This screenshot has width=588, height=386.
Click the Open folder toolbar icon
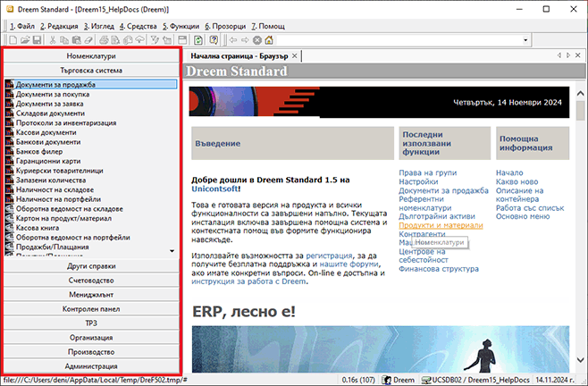25,40
